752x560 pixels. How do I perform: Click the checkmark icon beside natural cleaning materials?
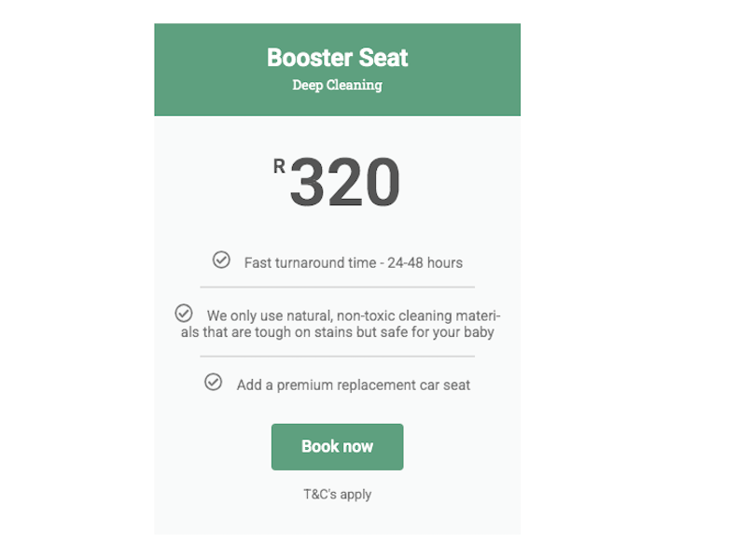pyautogui.click(x=184, y=313)
